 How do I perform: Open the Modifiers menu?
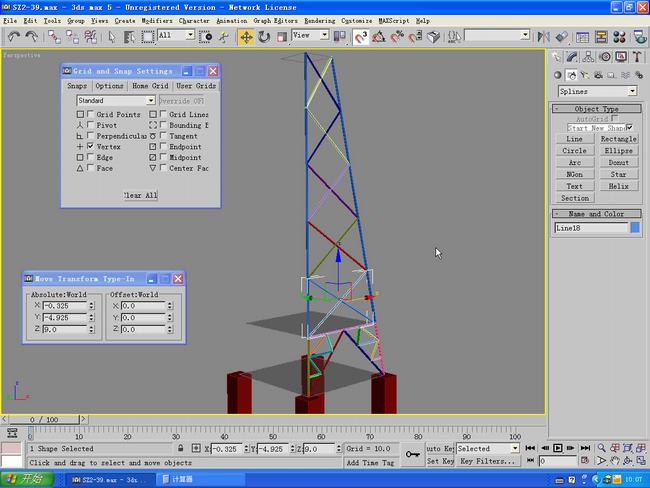[x=157, y=21]
